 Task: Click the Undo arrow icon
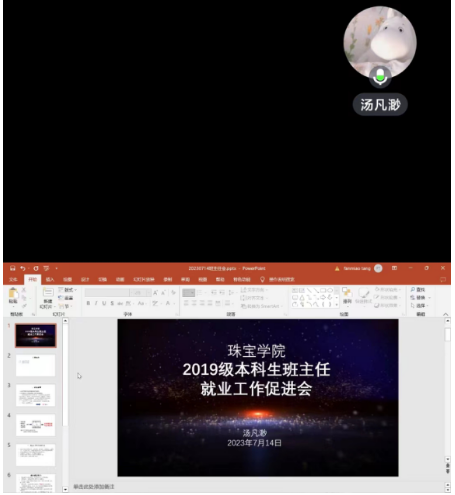[23, 268]
